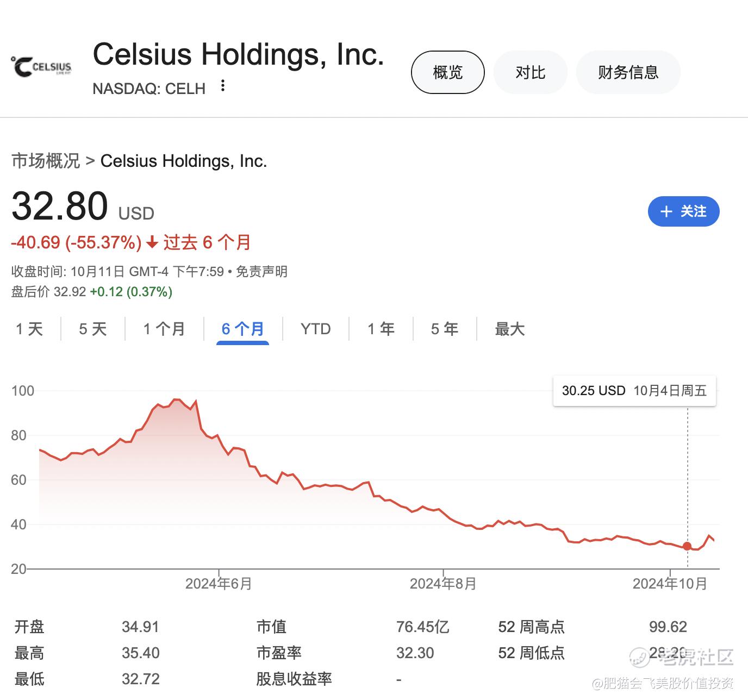Open the 财务信息 financials tab
Image resolution: width=748 pixels, height=700 pixels.
pos(628,72)
